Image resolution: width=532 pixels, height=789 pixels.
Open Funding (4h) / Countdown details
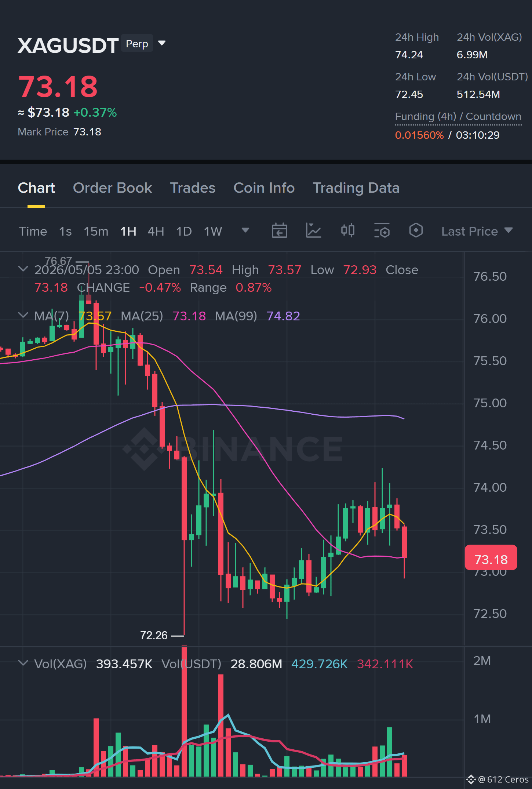coord(458,117)
